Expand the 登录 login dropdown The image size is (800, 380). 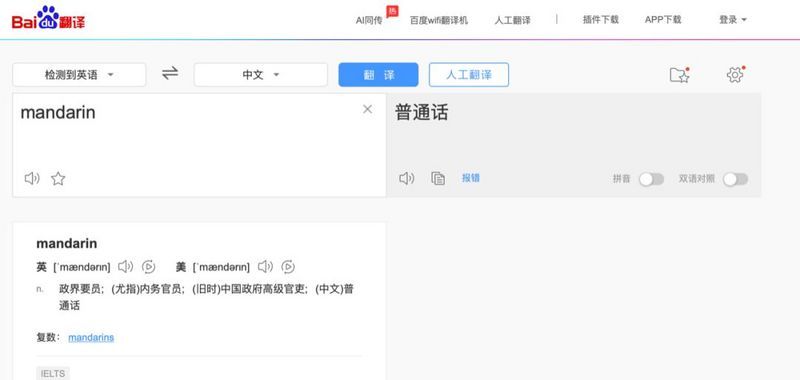pyautogui.click(x=733, y=20)
